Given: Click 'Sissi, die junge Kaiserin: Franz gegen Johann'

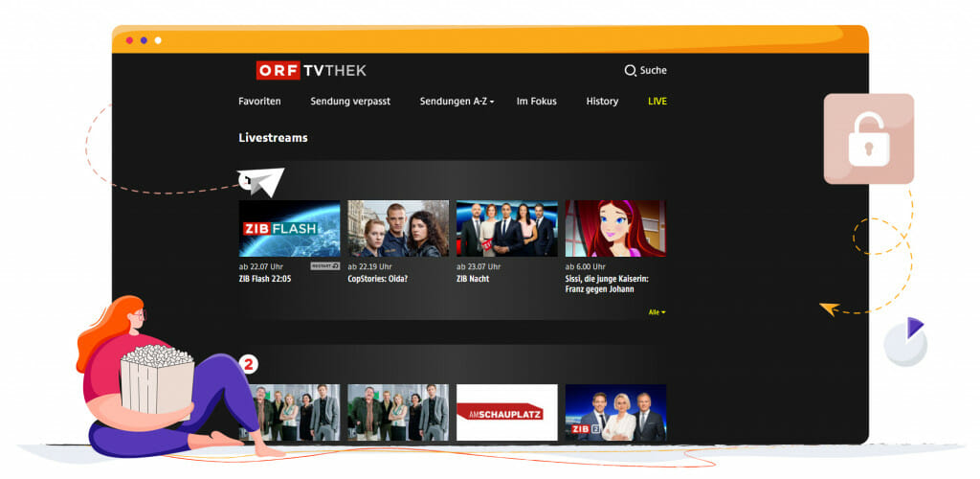Looking at the screenshot, I should (608, 284).
